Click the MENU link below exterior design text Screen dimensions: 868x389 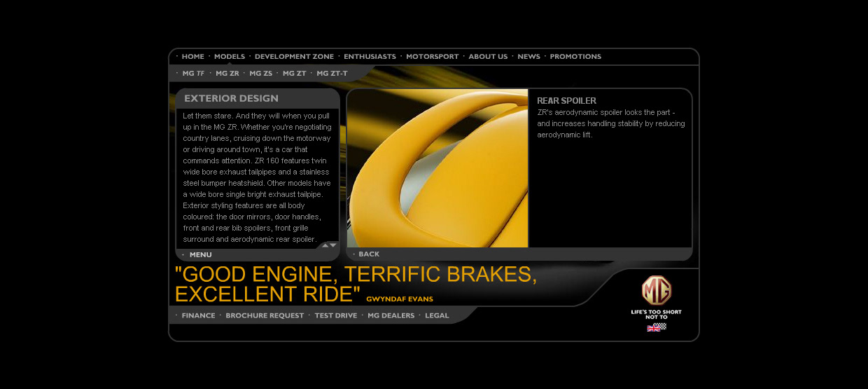[x=200, y=255]
